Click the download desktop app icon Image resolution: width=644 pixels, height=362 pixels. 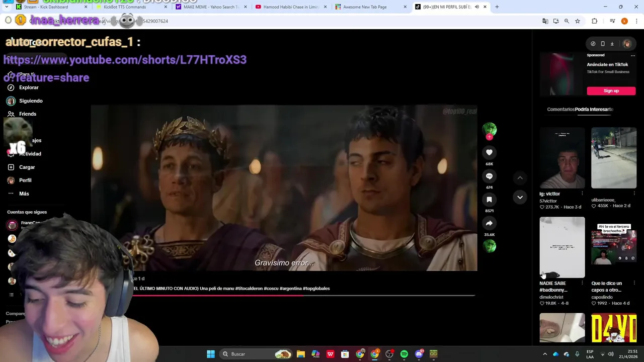pyautogui.click(x=612, y=44)
